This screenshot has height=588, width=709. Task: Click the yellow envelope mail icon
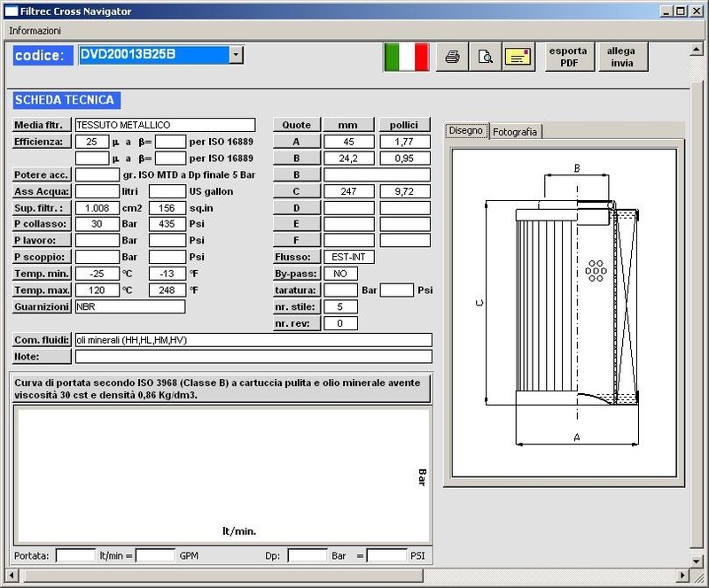[x=518, y=57]
